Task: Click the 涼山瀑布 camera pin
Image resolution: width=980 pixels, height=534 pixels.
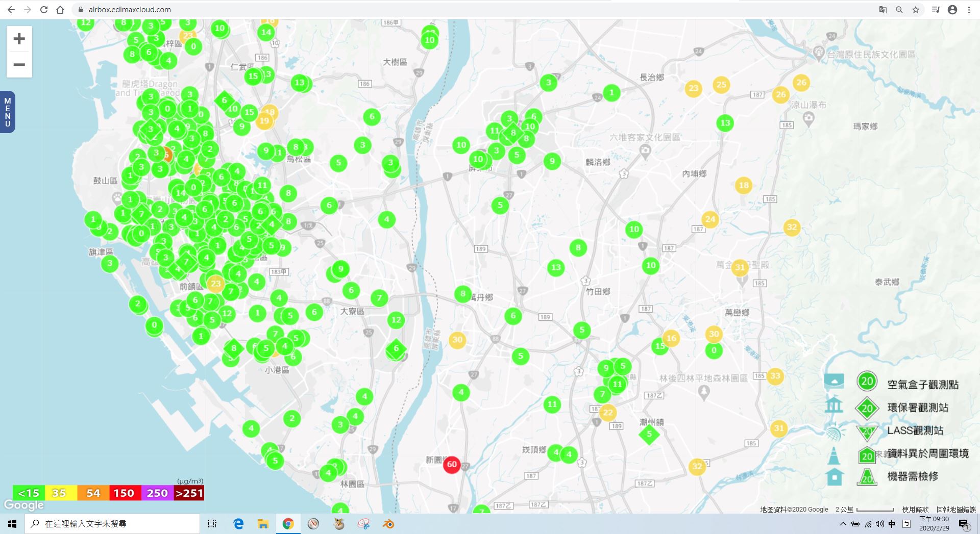Action: click(808, 119)
